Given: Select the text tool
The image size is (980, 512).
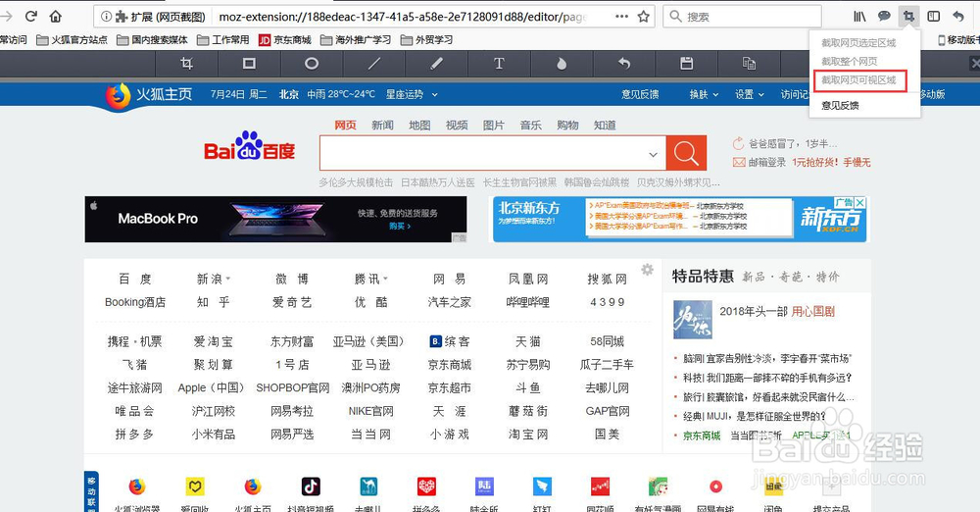Looking at the screenshot, I should pos(499,63).
